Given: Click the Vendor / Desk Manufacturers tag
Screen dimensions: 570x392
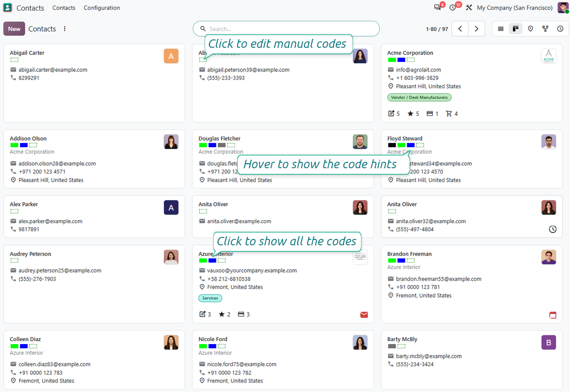Looking at the screenshot, I should [419, 97].
